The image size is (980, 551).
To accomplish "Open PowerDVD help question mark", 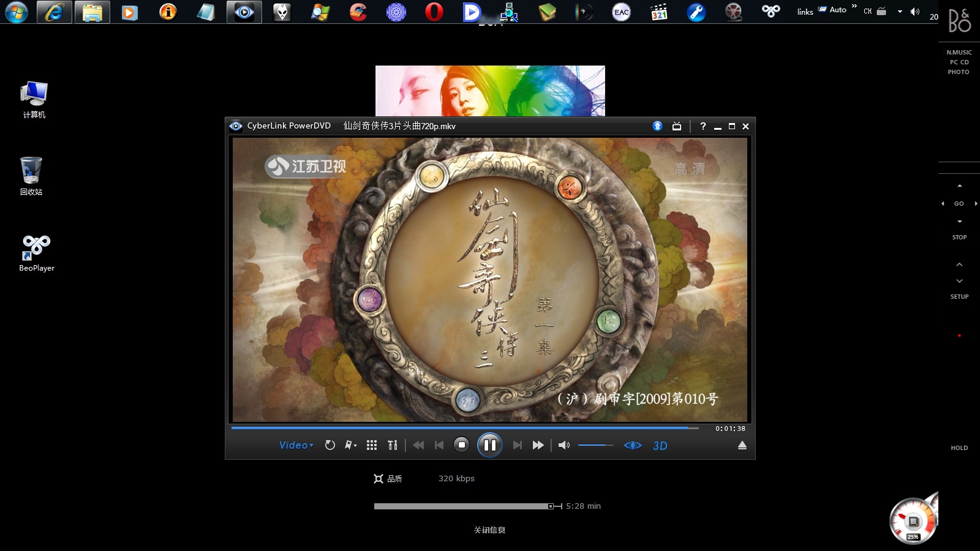I will coord(703,126).
